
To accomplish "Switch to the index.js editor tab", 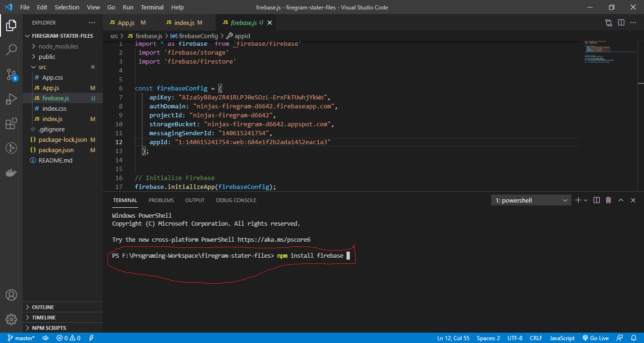I will click(x=187, y=23).
